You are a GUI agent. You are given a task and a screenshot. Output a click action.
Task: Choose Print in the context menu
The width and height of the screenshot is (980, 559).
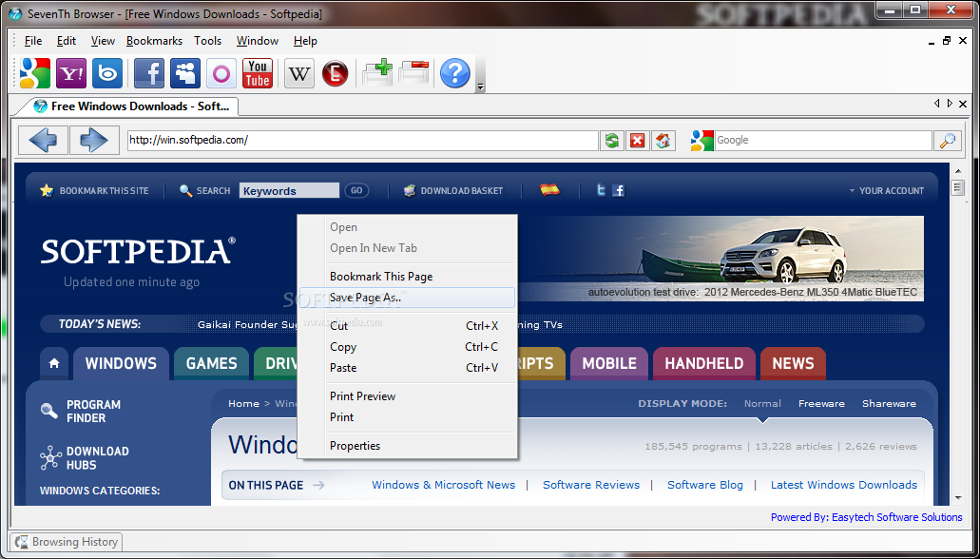click(407, 417)
